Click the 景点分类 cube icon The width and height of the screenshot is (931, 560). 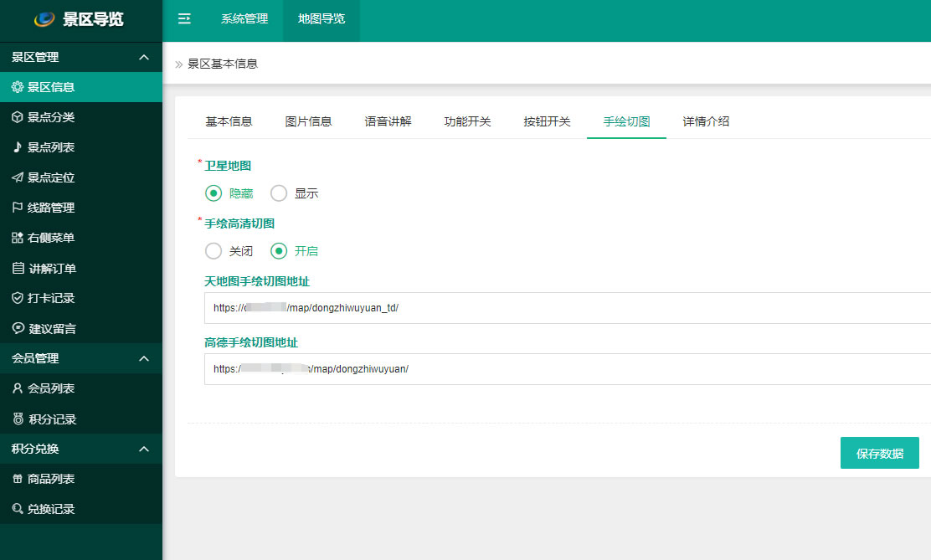[x=18, y=117]
